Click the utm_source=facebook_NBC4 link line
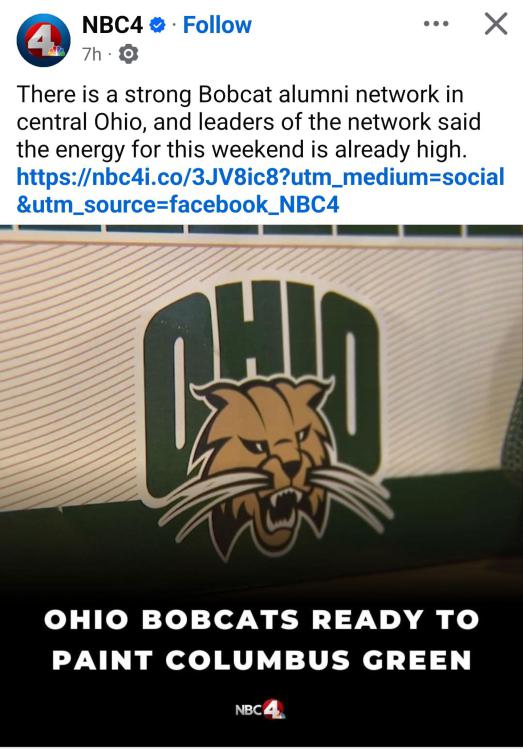523x750 pixels. tap(178, 204)
